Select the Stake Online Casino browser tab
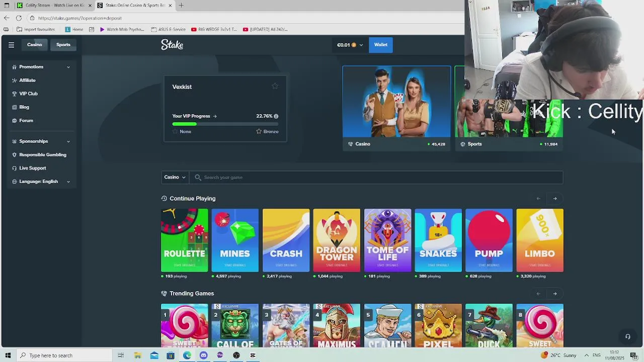The width and height of the screenshot is (644, 362). 135,6
